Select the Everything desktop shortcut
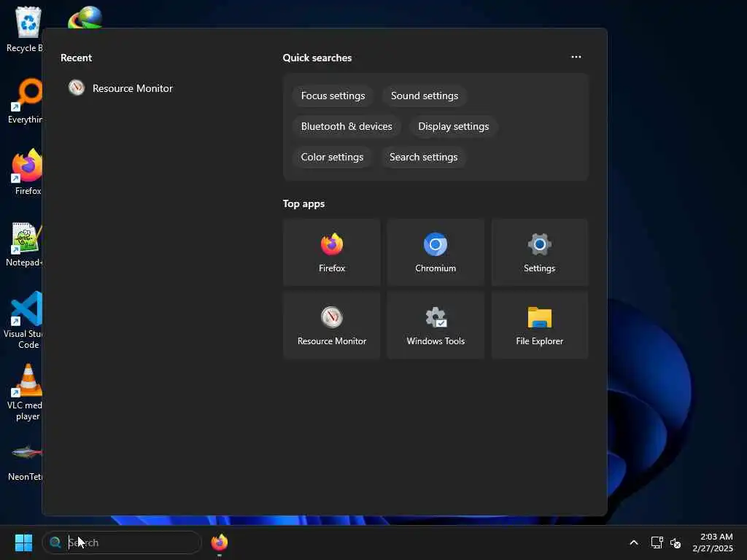The width and height of the screenshot is (747, 560). pyautogui.click(x=25, y=101)
